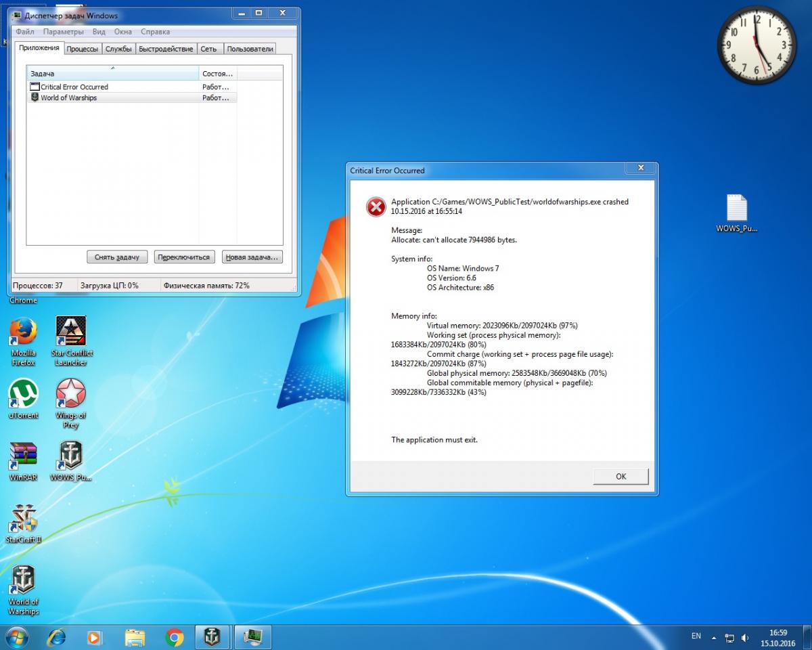Click the Физическая память: 72% status text

pyautogui.click(x=206, y=286)
